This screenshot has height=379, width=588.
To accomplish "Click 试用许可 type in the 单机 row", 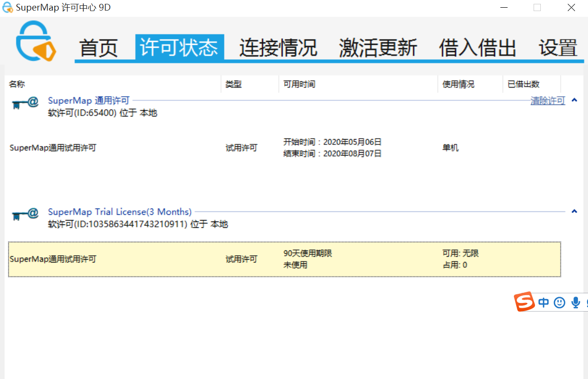I will [x=241, y=148].
